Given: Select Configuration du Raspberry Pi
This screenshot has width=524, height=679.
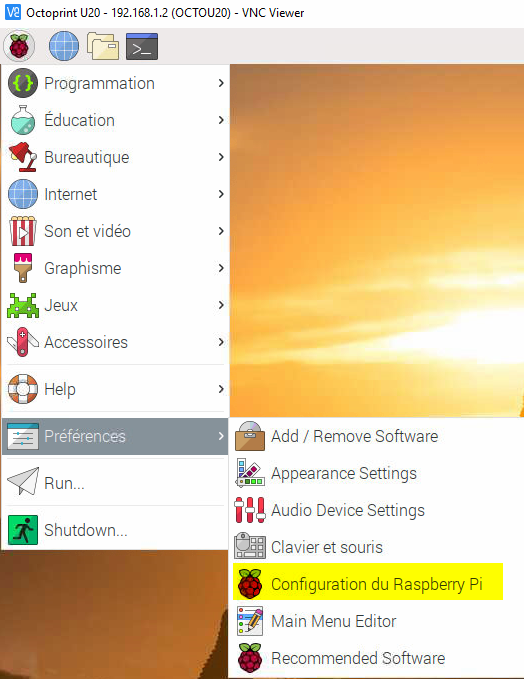Looking at the screenshot, I should [x=368, y=582].
